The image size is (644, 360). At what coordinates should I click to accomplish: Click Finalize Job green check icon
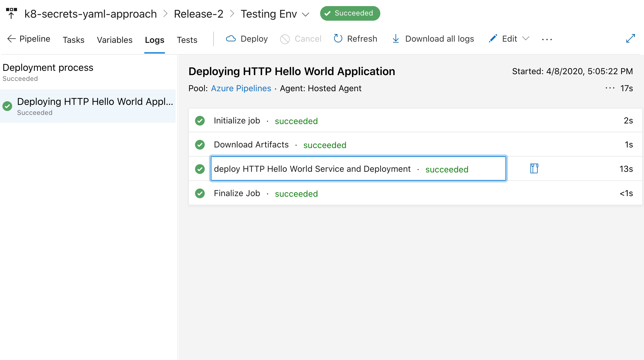pyautogui.click(x=200, y=193)
